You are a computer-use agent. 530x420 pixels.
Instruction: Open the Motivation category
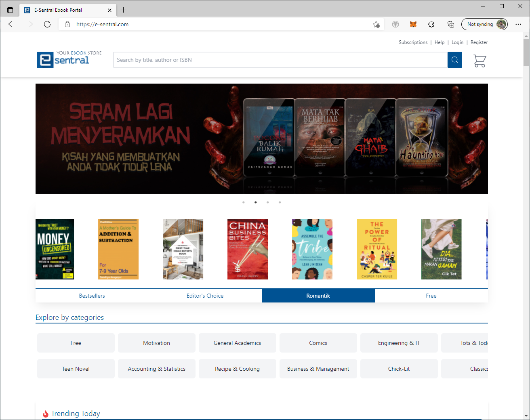157,343
